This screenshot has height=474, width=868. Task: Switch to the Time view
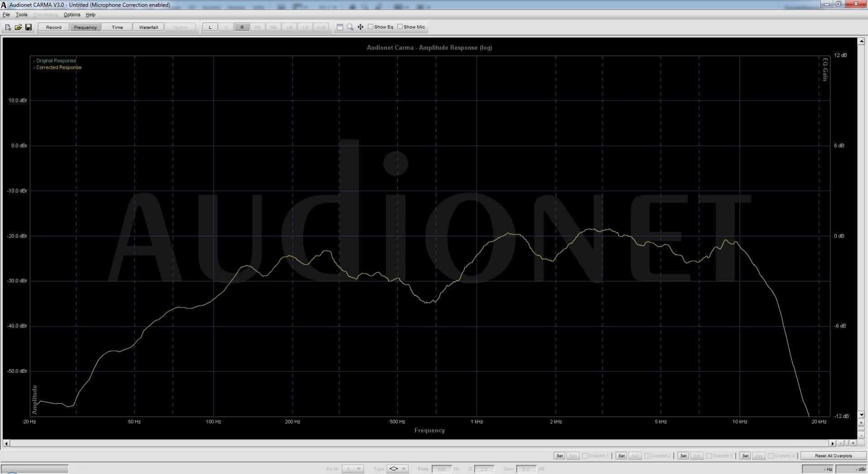117,27
